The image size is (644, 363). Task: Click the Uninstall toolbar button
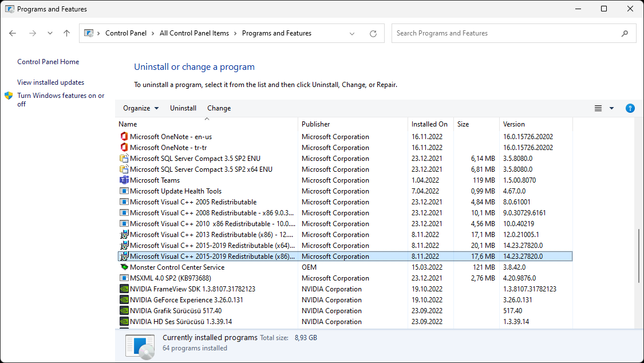pos(183,108)
